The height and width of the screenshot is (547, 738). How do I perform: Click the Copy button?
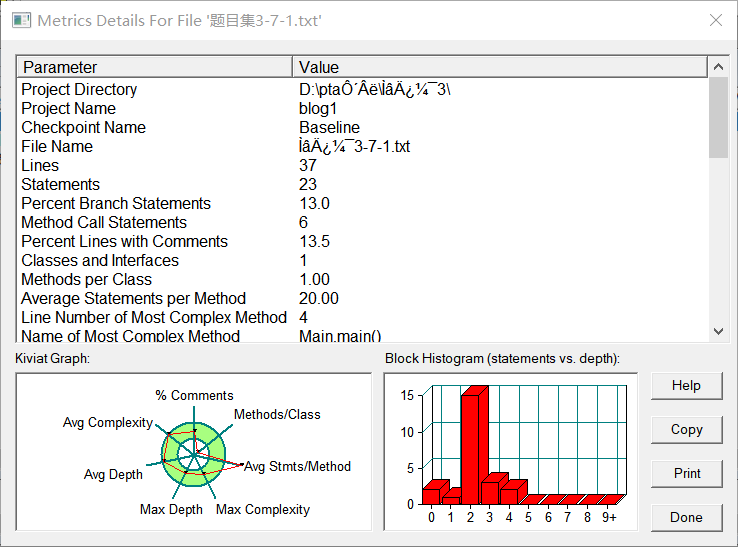pyautogui.click(x=686, y=429)
